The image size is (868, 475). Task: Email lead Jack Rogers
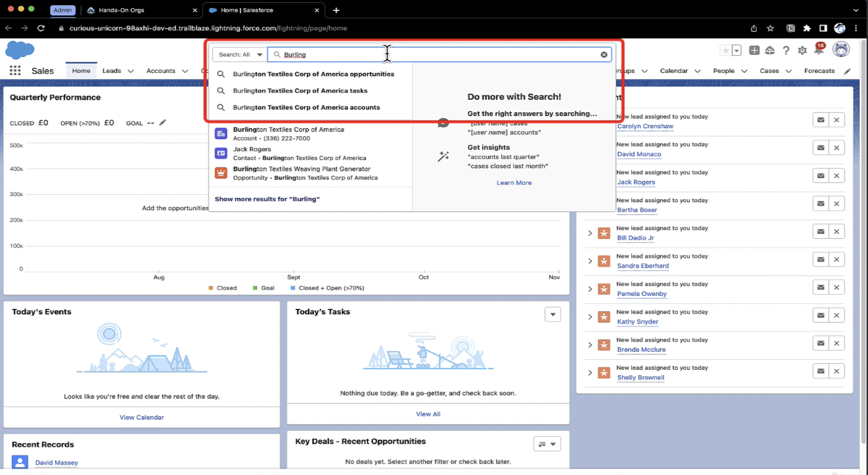click(821, 176)
